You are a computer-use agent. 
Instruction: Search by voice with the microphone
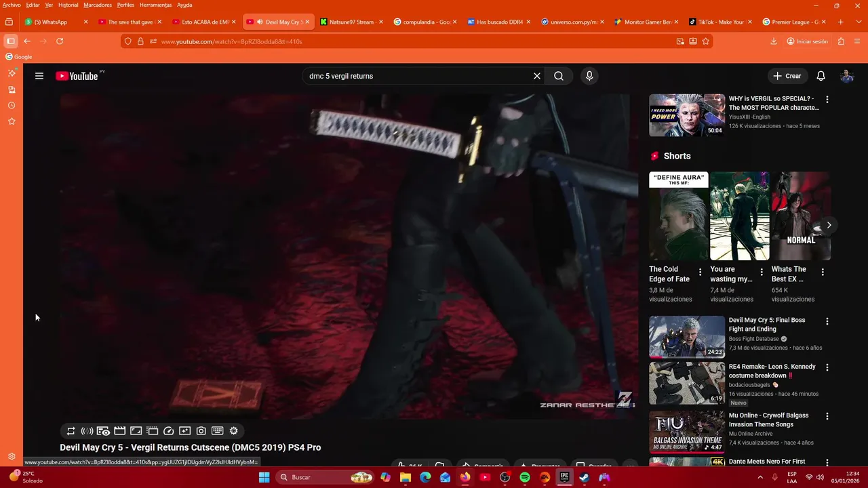589,76
